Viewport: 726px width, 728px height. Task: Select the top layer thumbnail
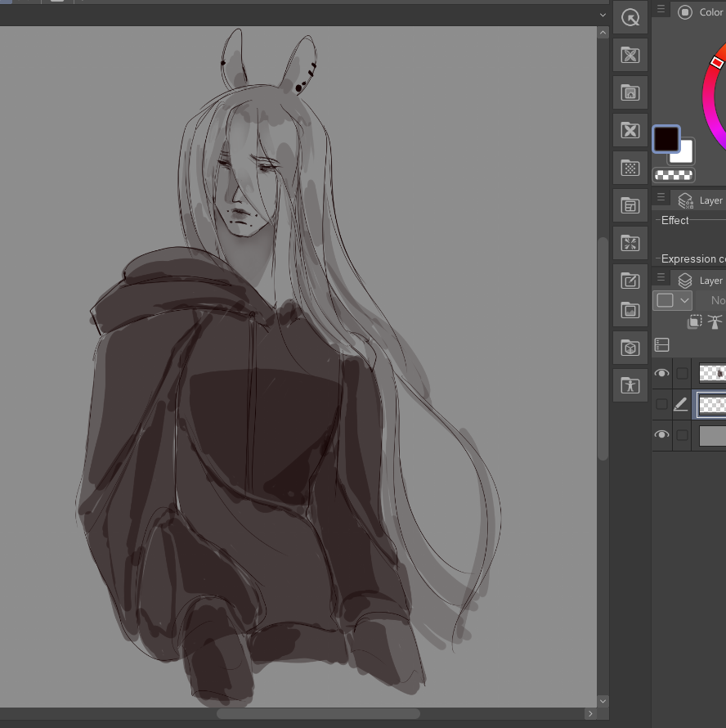(x=713, y=373)
